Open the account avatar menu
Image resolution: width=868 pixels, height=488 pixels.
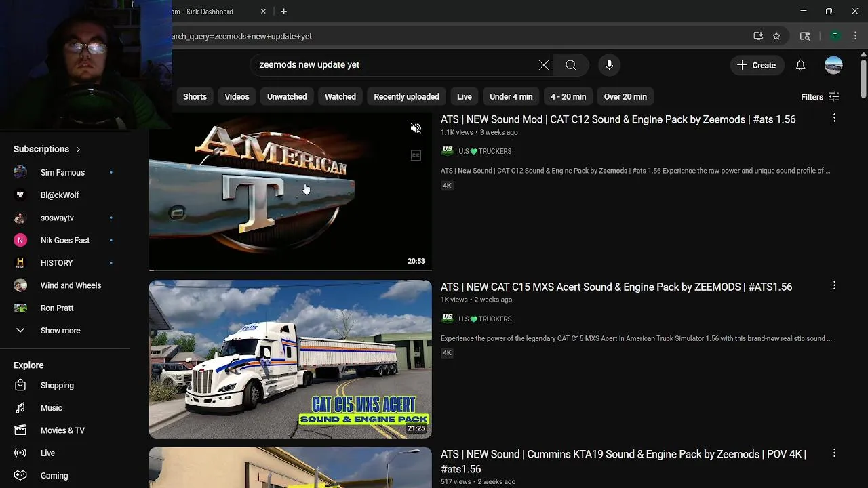(x=833, y=65)
